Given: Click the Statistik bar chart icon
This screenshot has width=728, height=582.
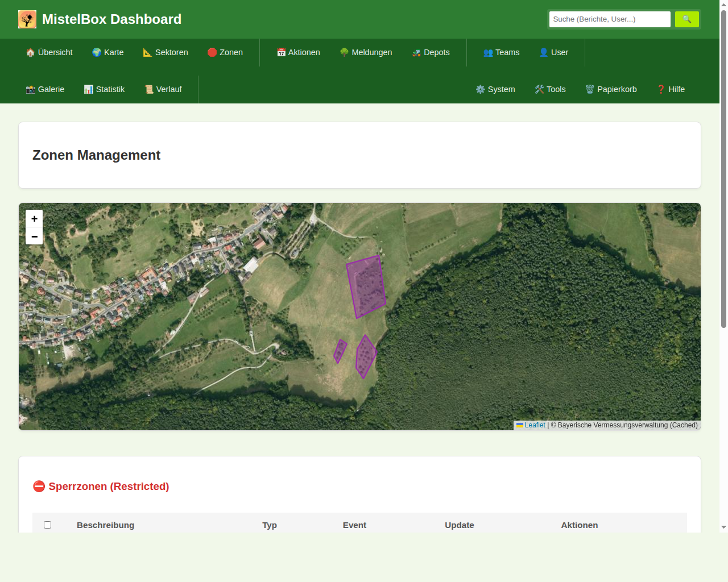Looking at the screenshot, I should [x=89, y=89].
